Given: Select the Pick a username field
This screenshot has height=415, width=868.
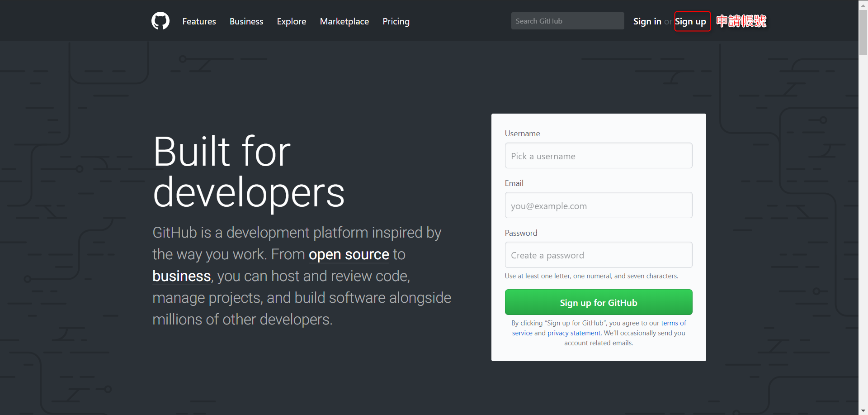Looking at the screenshot, I should point(599,156).
